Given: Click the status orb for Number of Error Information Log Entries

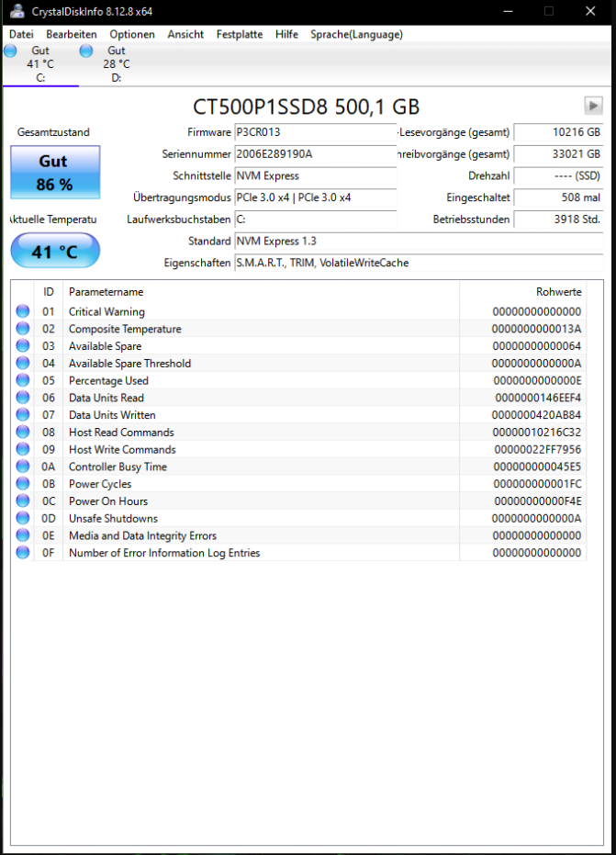Looking at the screenshot, I should pyautogui.click(x=23, y=552).
